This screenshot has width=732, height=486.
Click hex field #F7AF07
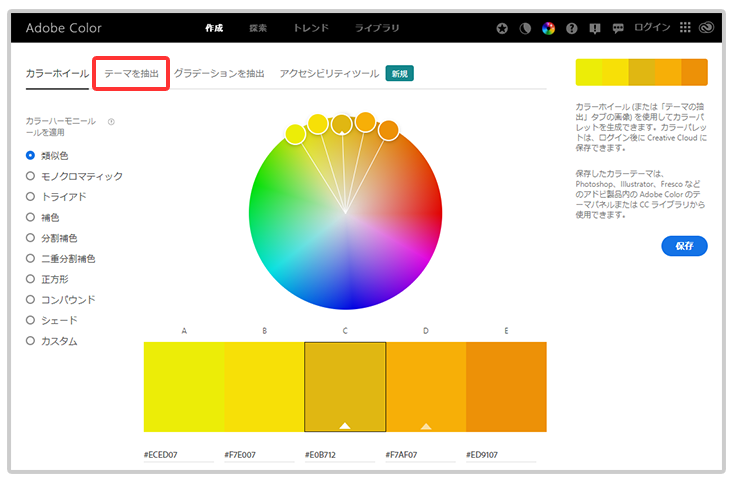coord(420,455)
